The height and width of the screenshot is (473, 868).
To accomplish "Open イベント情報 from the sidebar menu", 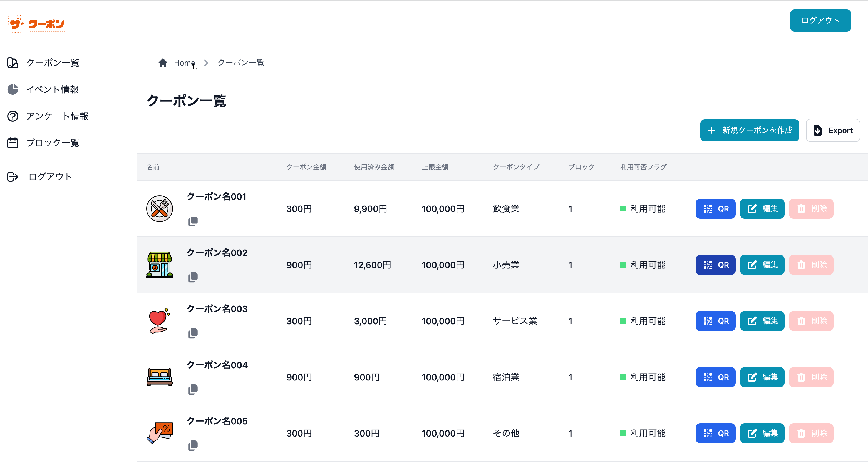I will coord(53,89).
